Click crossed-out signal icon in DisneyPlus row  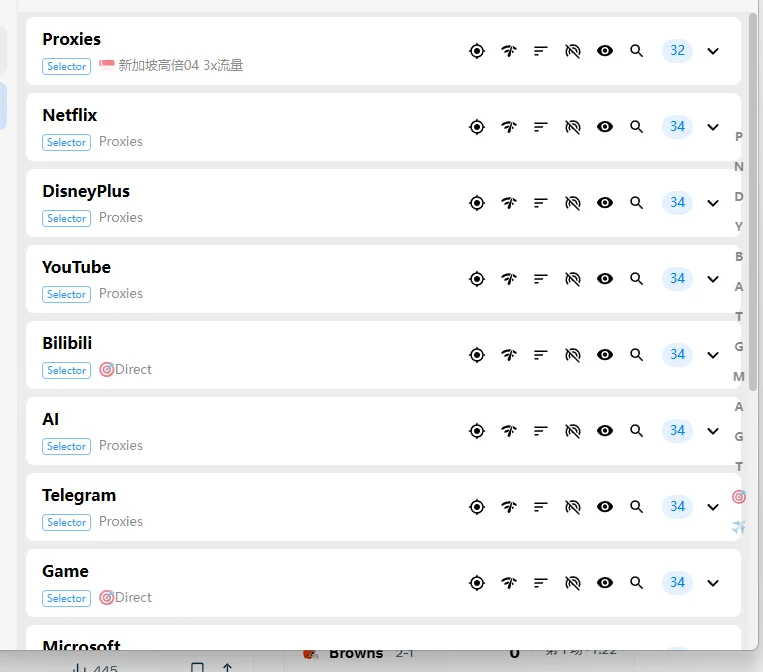573,203
